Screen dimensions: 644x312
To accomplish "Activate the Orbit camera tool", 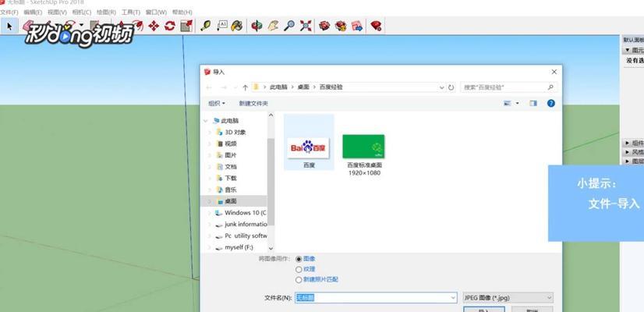I will pyautogui.click(x=257, y=26).
